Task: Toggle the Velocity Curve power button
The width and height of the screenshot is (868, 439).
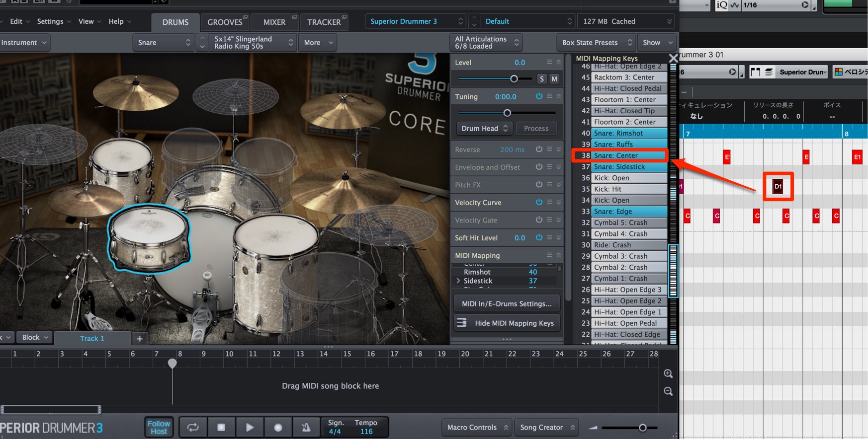Action: [x=539, y=202]
